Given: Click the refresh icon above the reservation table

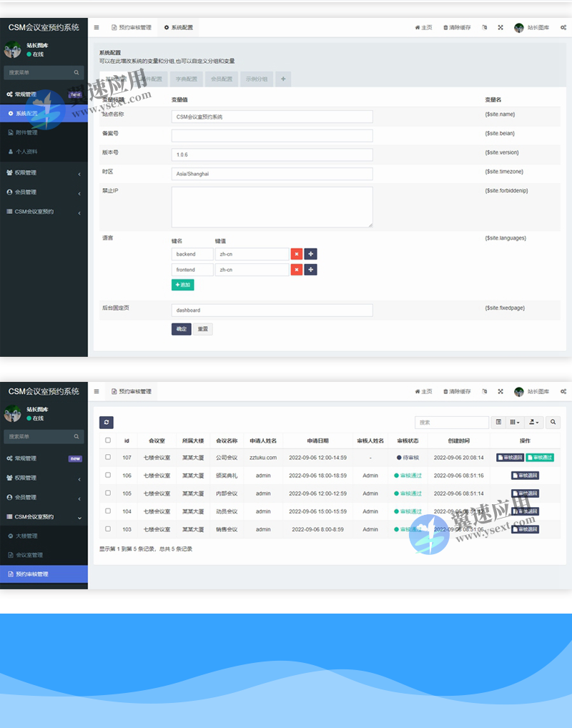Looking at the screenshot, I should coord(107,423).
